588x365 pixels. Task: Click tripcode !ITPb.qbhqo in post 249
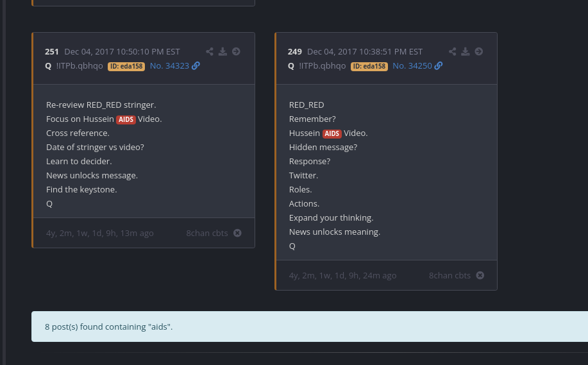[x=323, y=65]
